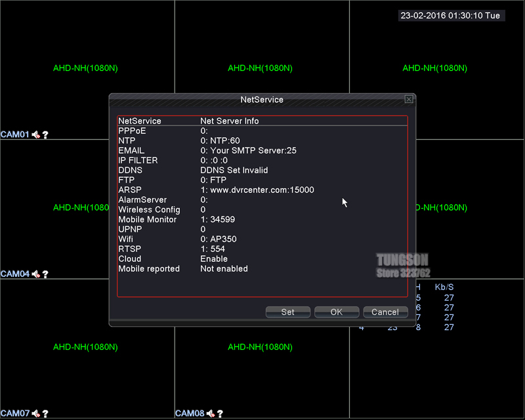Click the CAM01 muted audio icon

pos(36,135)
